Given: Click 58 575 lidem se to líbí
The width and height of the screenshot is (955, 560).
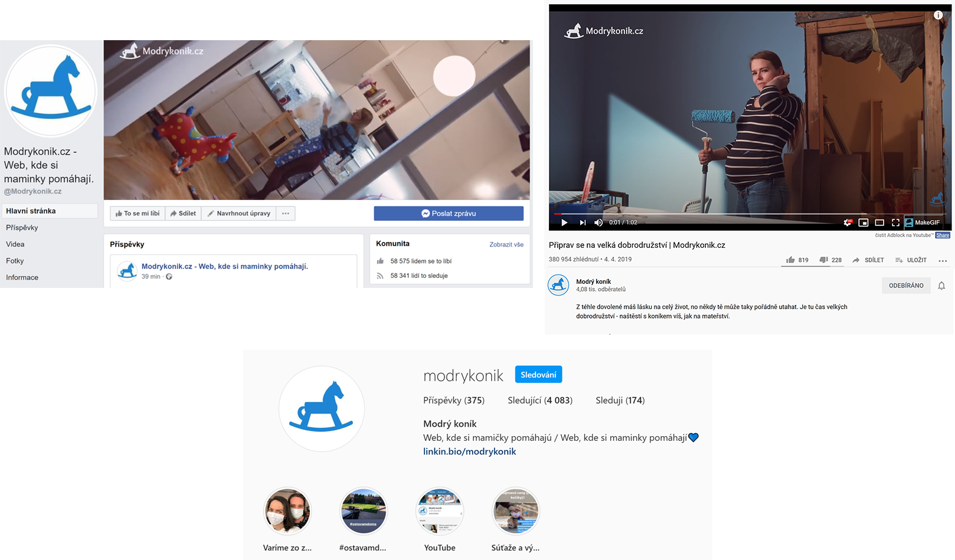Looking at the screenshot, I should [x=420, y=261].
